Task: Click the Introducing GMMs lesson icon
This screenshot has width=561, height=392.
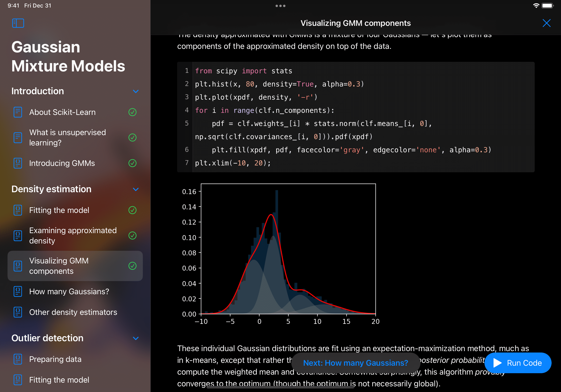Action: 17,163
